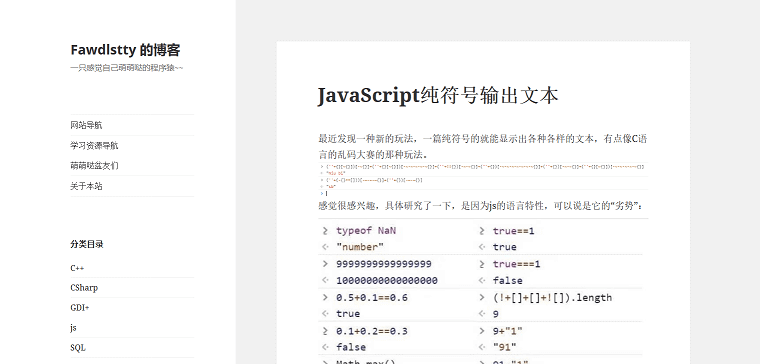Open the GDI+ category
The width and height of the screenshot is (760, 364).
(x=80, y=308)
